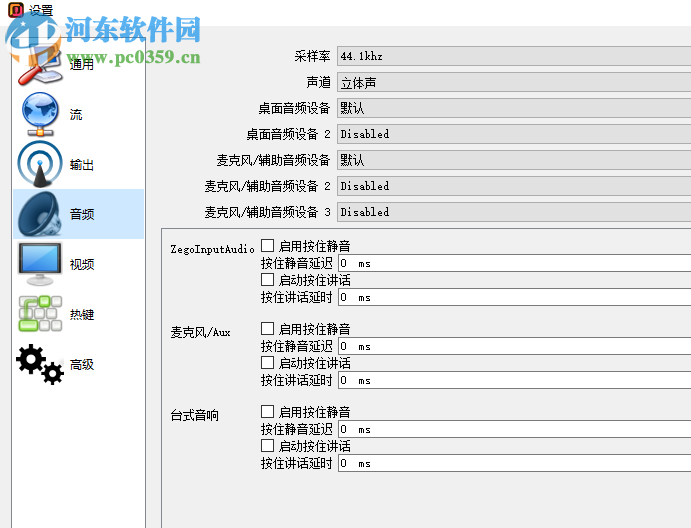Open the 麦克风/辅助音频设备 2 Disabled dropdown
Screen dimensions: 691x528
tap(514, 186)
